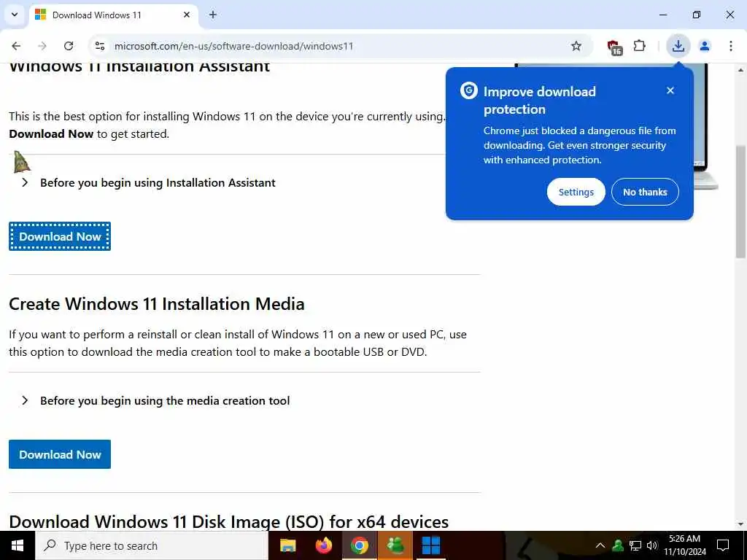Screen dimensions: 747x560
Task: Open Chrome's three-dot menu
Action: [730, 46]
